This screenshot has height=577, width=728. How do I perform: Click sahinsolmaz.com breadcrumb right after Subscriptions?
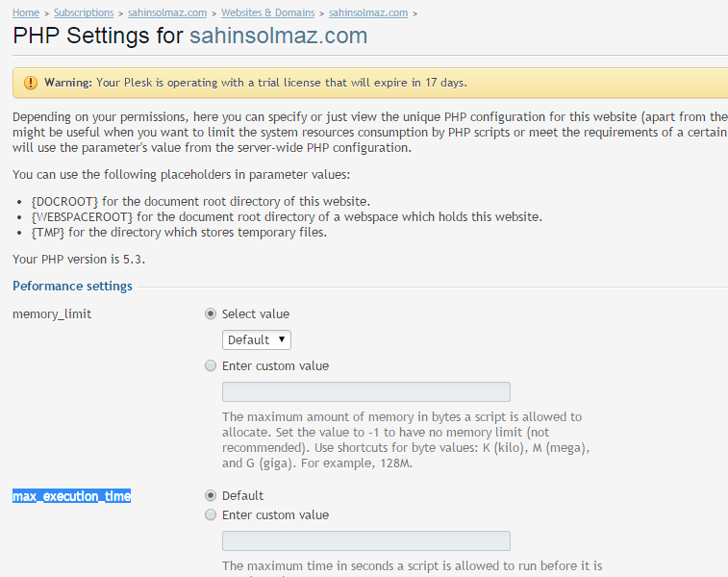click(x=167, y=13)
